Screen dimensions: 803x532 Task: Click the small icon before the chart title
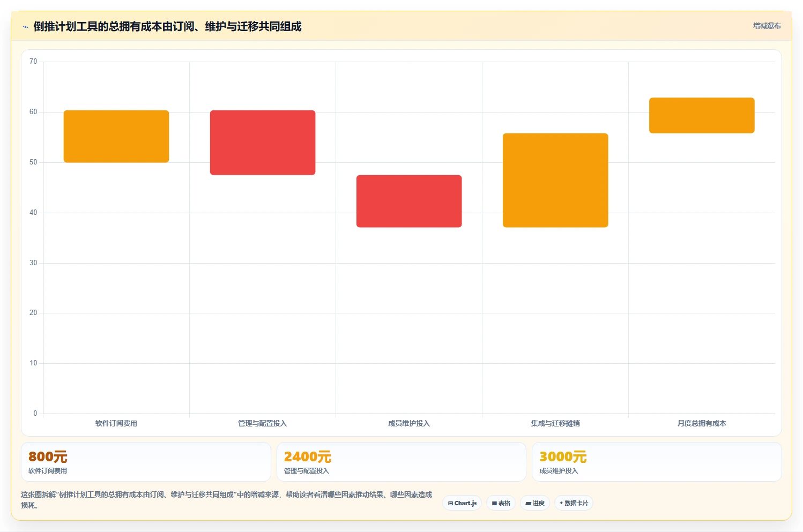click(25, 27)
